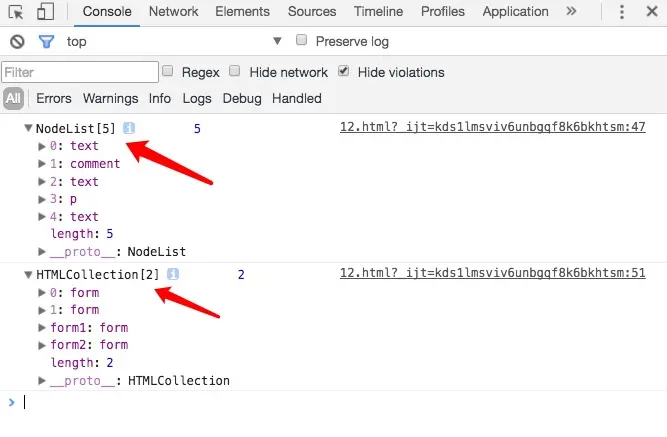Select the length: 5 property
The image size is (667, 437).
pos(82,234)
